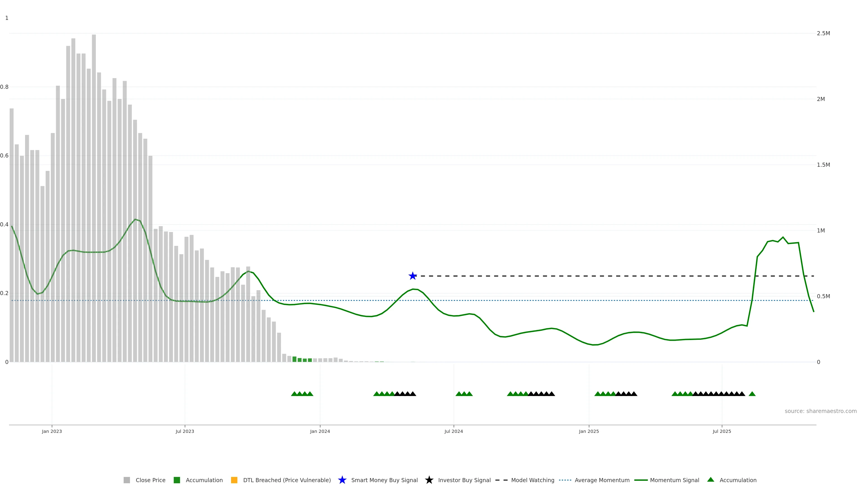Viewport: 868px width, 488px height.
Task: Click the blue Smart Money Buy star on chart
Action: [413, 276]
